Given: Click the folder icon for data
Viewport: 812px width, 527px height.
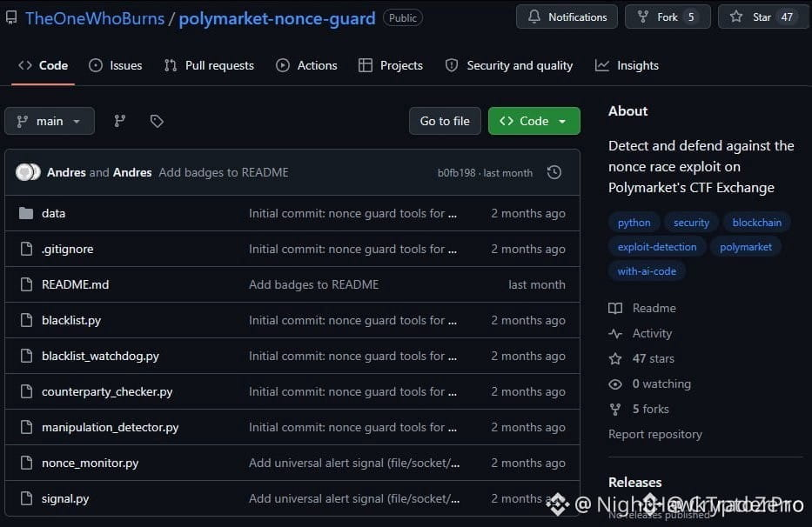Looking at the screenshot, I should (x=26, y=213).
